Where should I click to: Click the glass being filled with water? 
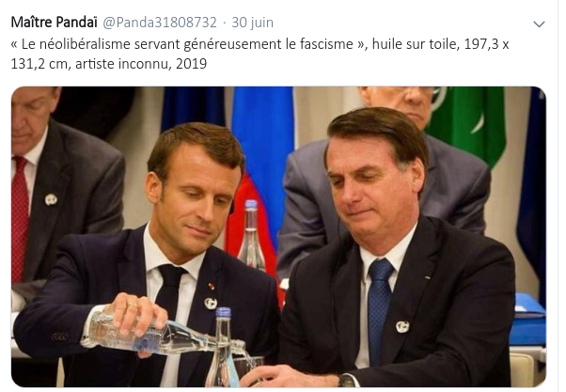pos(248,368)
